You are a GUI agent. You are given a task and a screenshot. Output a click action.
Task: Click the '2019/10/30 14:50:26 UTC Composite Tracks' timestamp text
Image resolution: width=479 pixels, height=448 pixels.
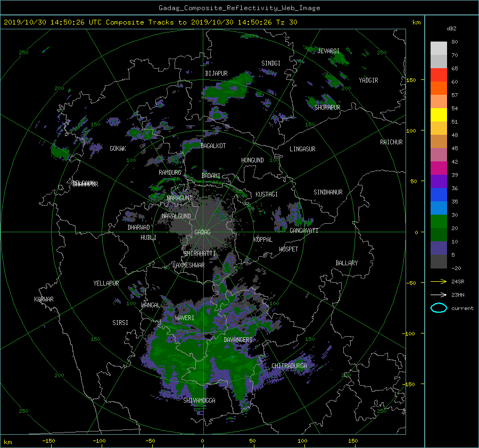[89, 22]
